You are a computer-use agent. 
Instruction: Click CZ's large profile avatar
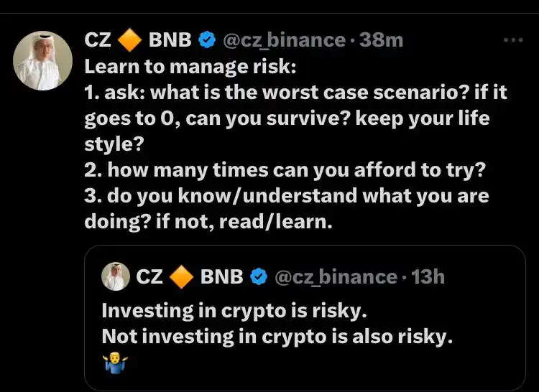coord(42,61)
